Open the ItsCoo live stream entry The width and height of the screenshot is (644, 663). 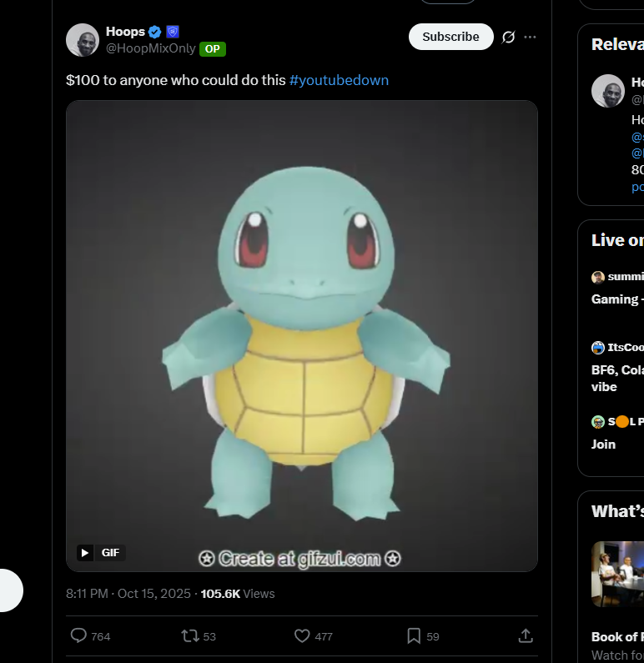point(617,367)
